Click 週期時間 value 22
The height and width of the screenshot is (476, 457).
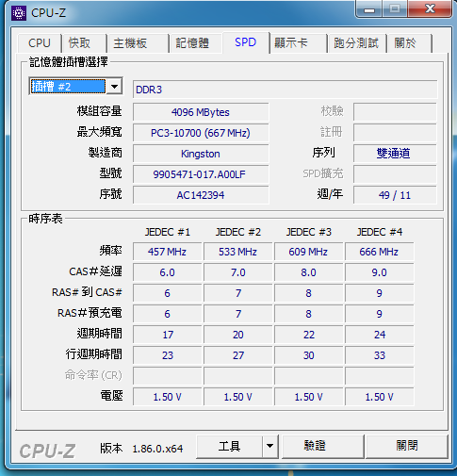coord(309,335)
